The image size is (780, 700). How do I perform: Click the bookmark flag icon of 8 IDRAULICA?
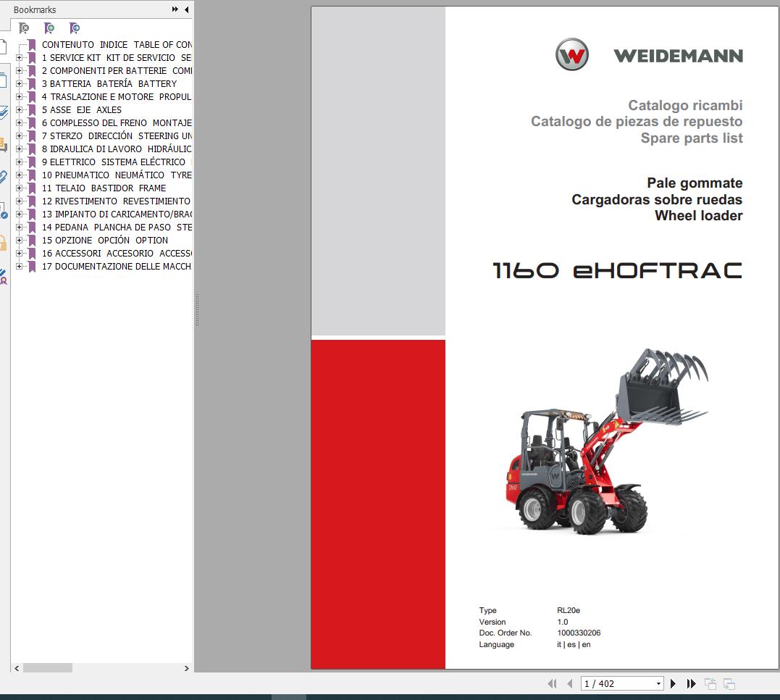[x=32, y=149]
